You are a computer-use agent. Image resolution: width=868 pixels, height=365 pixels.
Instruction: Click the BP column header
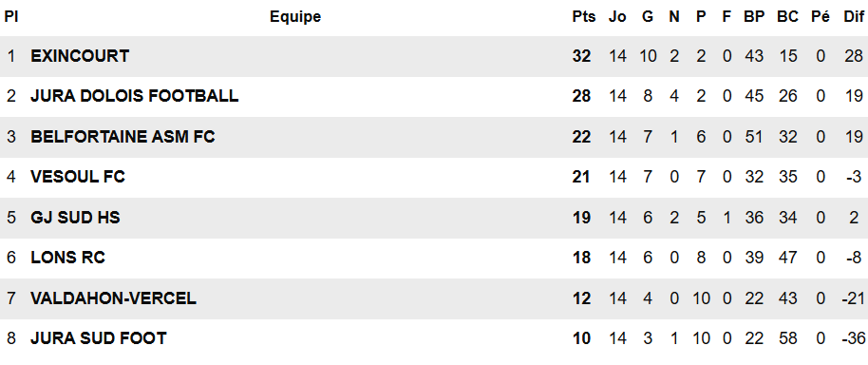(x=754, y=17)
